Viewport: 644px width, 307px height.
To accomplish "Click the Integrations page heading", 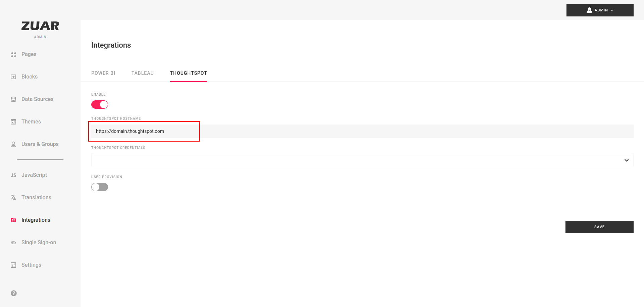I will 111,45.
